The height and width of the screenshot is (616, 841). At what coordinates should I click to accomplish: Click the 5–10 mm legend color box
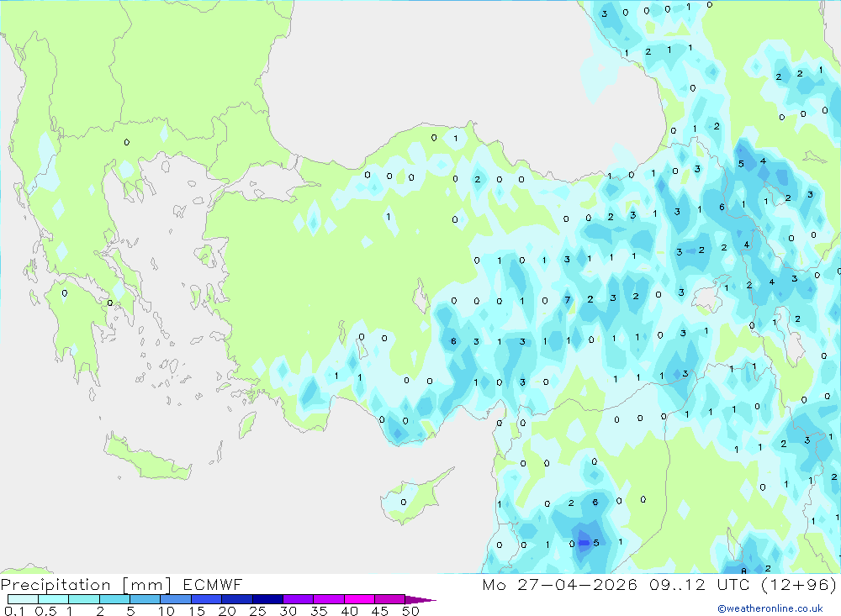point(145,599)
